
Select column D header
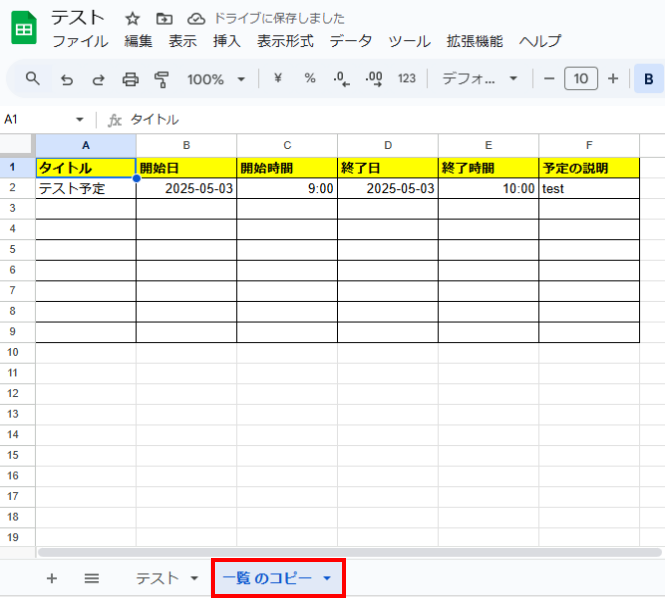pos(388,145)
